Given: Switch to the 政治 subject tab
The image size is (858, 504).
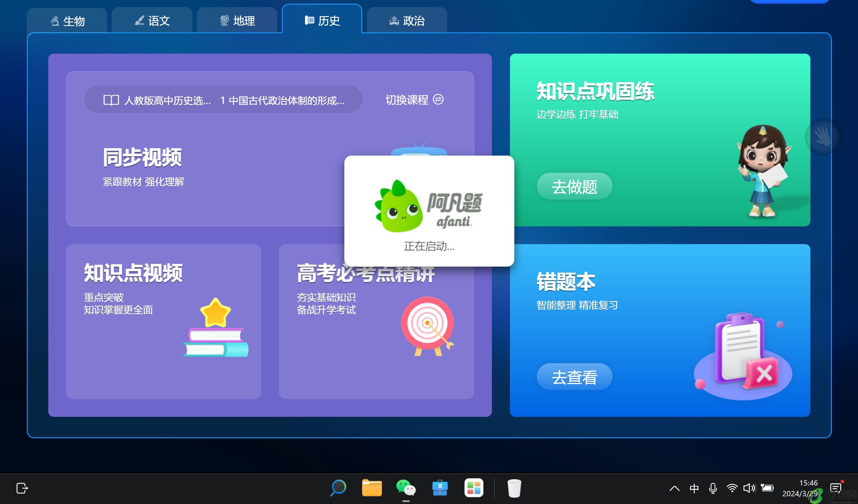Looking at the screenshot, I should pyautogui.click(x=407, y=20).
